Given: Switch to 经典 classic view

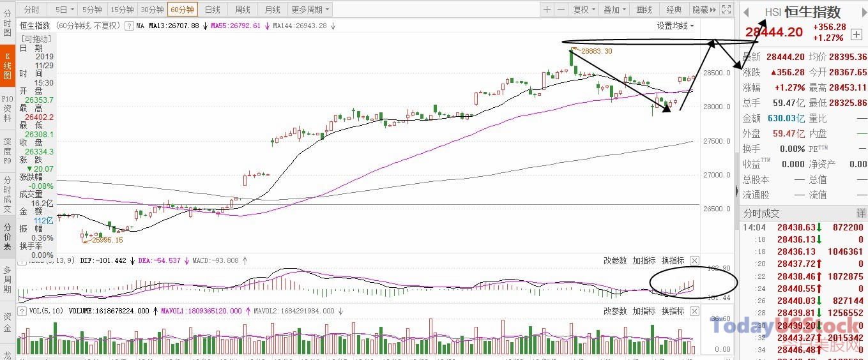Looking at the screenshot, I should [x=674, y=10].
